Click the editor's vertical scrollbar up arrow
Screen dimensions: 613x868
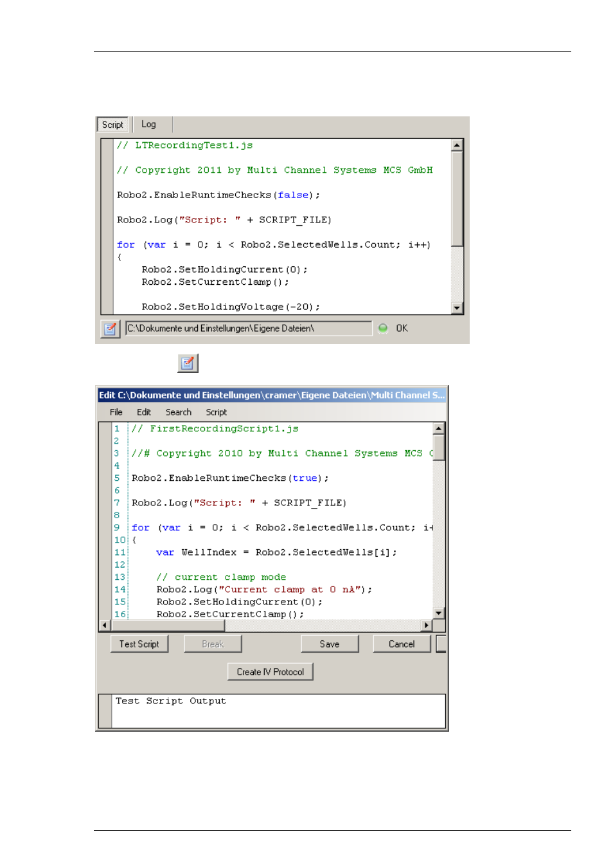tap(439, 428)
